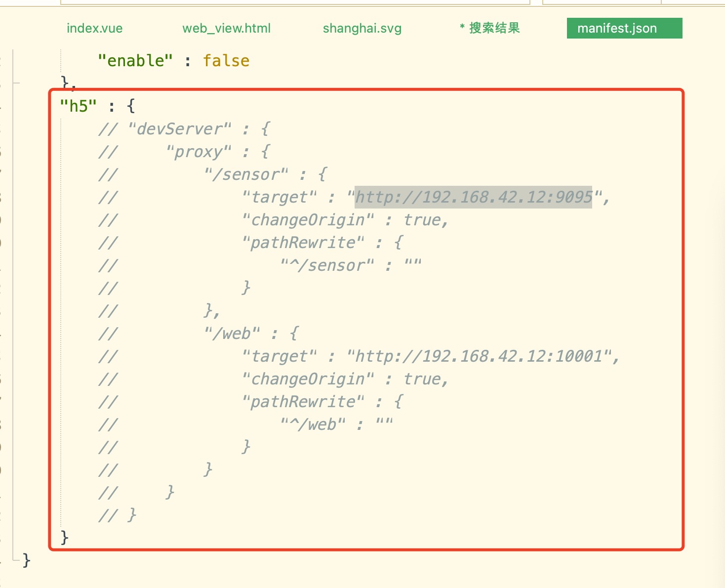Click the "/web" proxy key
725x588 pixels.
click(232, 333)
